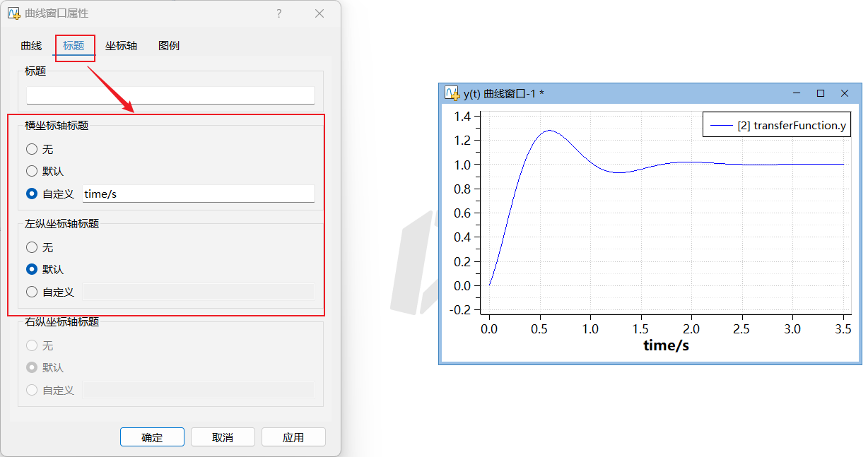Click the transferFunction.y legend entry
Screen dimensions: 868x457
coord(778,125)
